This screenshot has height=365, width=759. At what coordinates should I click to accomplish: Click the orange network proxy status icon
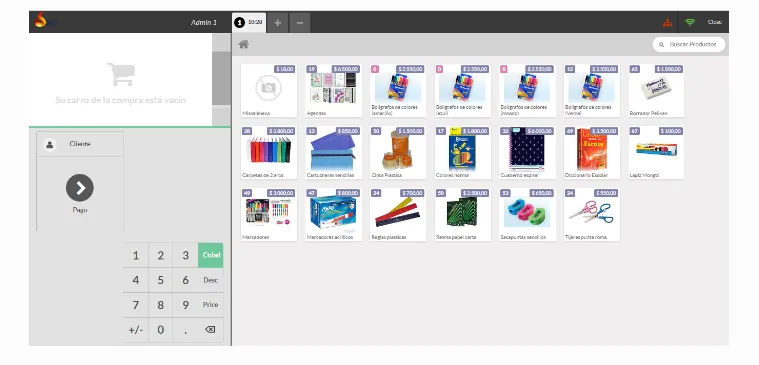668,22
